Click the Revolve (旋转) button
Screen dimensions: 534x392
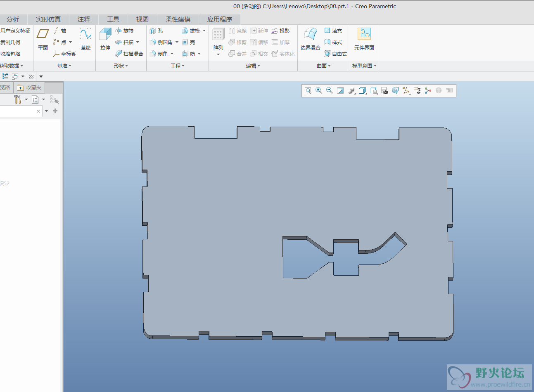pos(125,31)
